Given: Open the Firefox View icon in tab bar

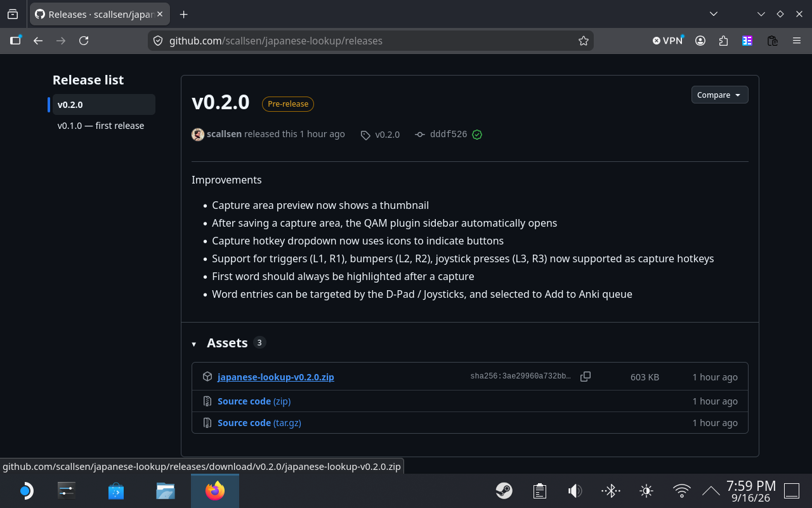Looking at the screenshot, I should pos(13,14).
